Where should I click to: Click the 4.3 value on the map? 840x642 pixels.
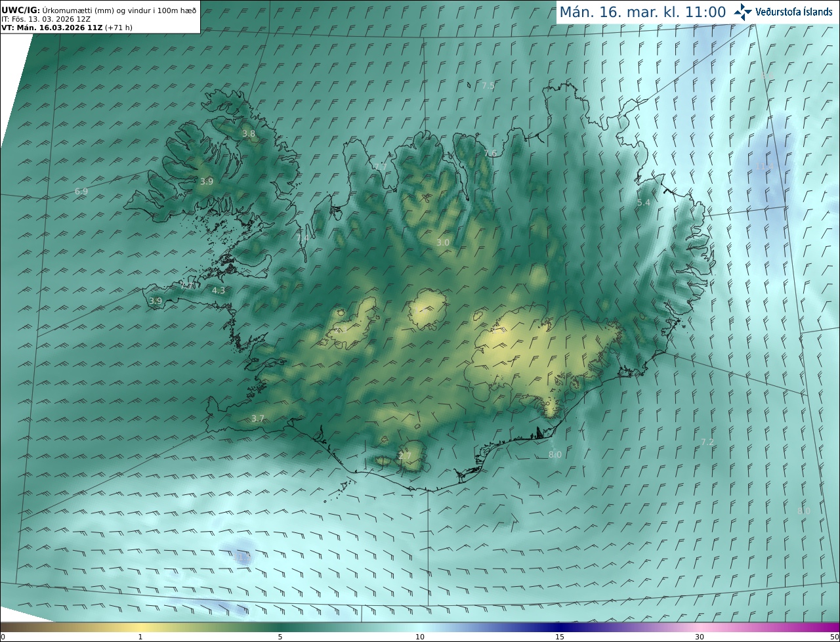[219, 291]
